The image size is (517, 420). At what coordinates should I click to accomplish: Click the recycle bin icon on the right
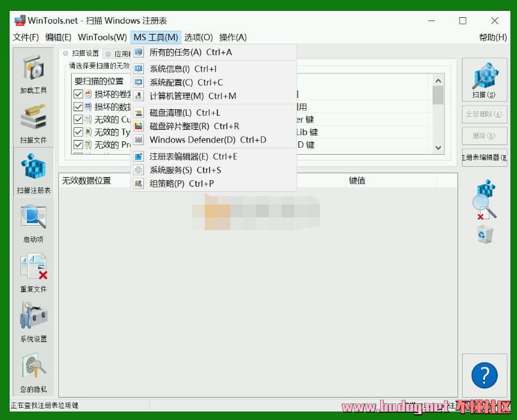coord(485,235)
